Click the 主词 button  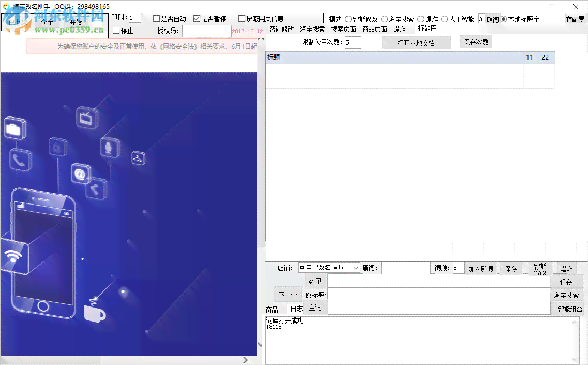pyautogui.click(x=315, y=308)
